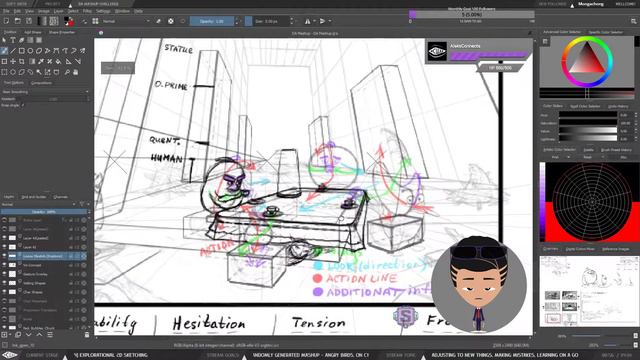Toggle visibility of the Gesture Overlay layer
The image size is (640, 360).
(x=4, y=274)
